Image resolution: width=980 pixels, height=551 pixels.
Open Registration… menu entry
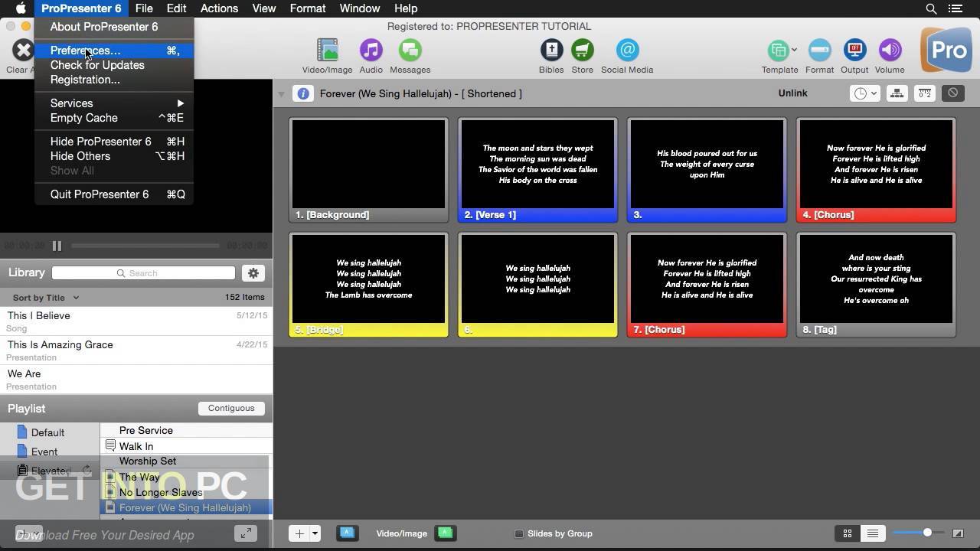click(113, 80)
